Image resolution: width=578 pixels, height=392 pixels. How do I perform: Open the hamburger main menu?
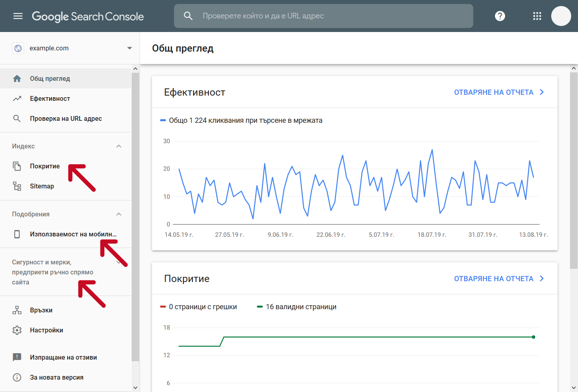[18, 16]
